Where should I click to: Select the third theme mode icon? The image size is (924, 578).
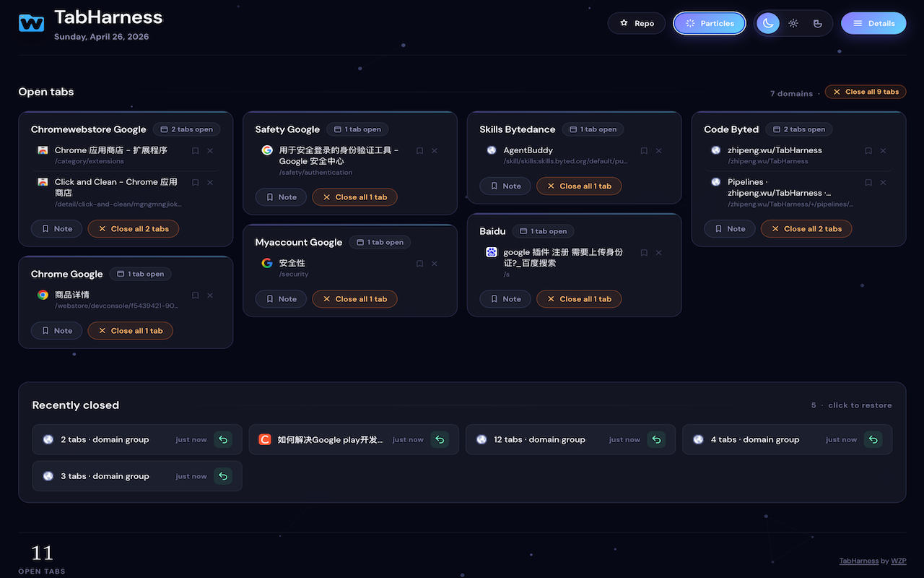pos(818,23)
